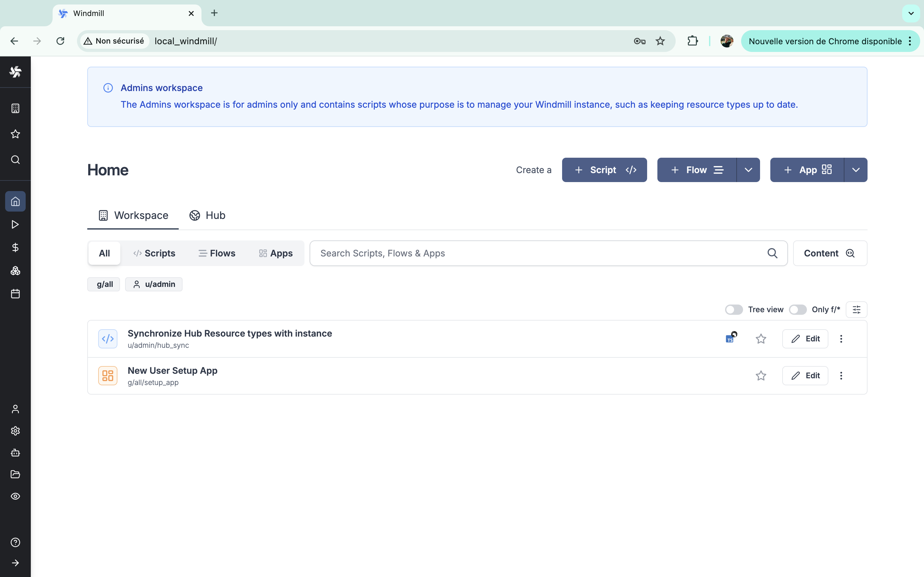Image resolution: width=924 pixels, height=577 pixels.
Task: Open workspace Settings gear in sidebar
Action: click(15, 431)
